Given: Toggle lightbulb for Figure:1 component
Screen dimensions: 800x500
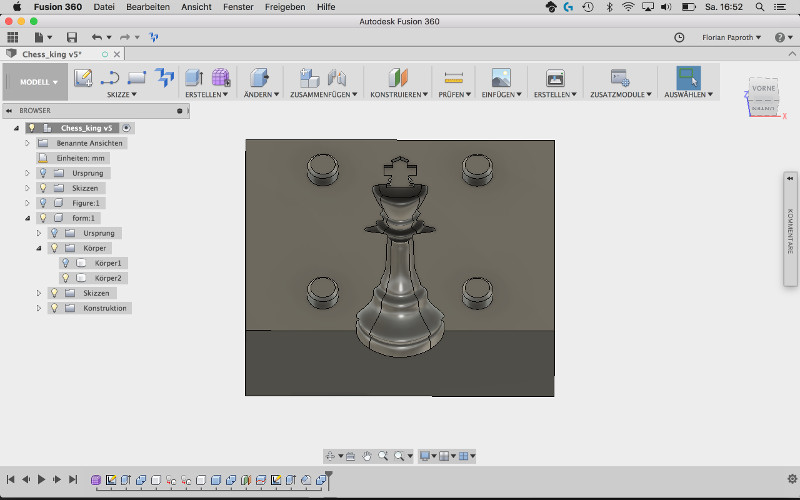Looking at the screenshot, I should click(x=42, y=203).
